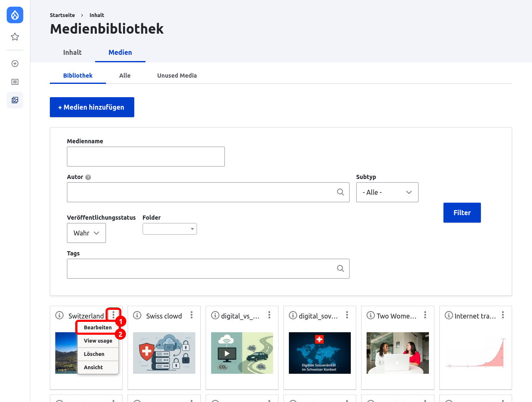Screen dimensions: 532x402
Task: Open the digital sovereignty world map thumbnail
Action: [x=320, y=353]
